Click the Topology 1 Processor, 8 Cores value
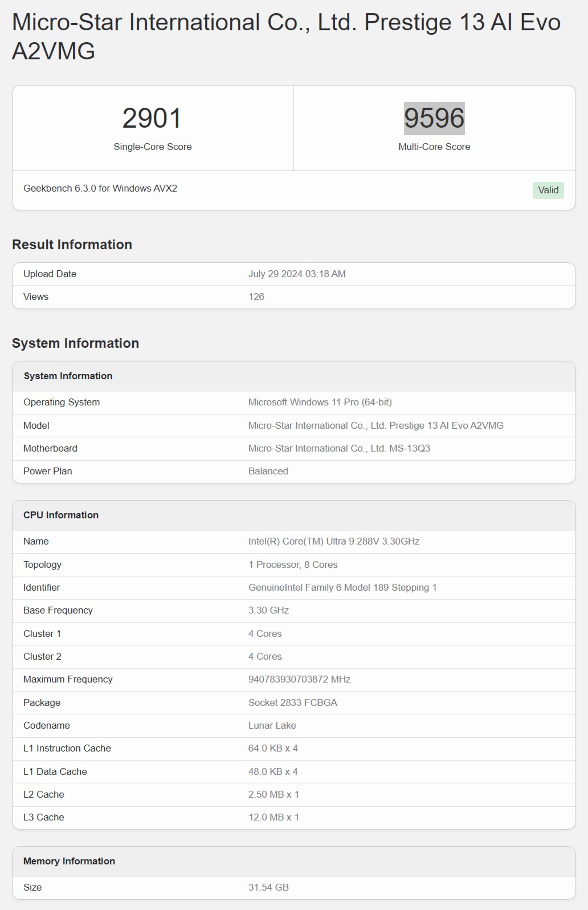This screenshot has width=588, height=910. 293,565
